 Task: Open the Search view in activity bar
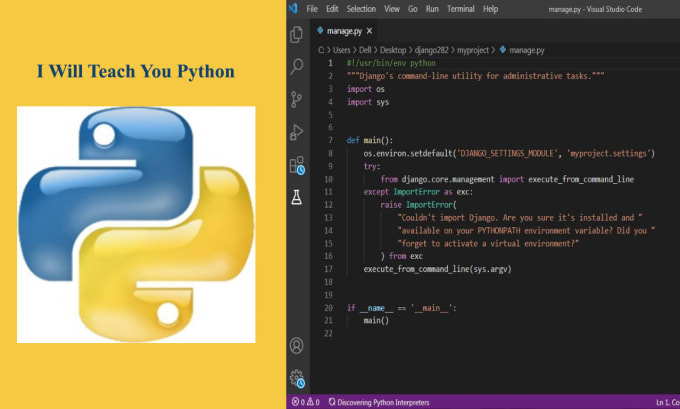297,66
